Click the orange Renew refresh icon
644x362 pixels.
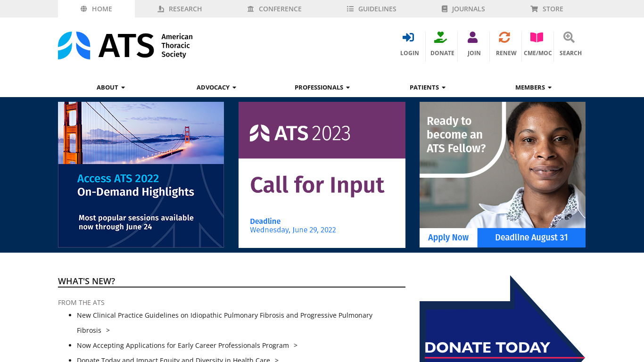tap(504, 37)
